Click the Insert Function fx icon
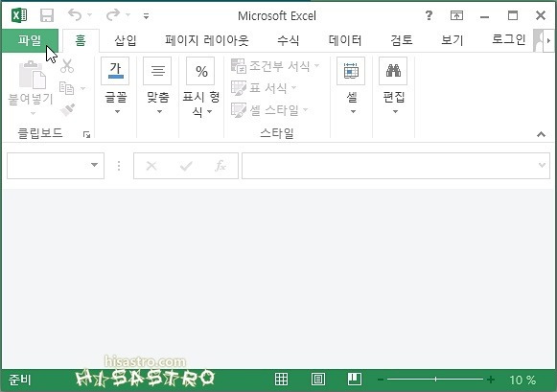Viewport: 557px width, 392px height. pyautogui.click(x=220, y=166)
